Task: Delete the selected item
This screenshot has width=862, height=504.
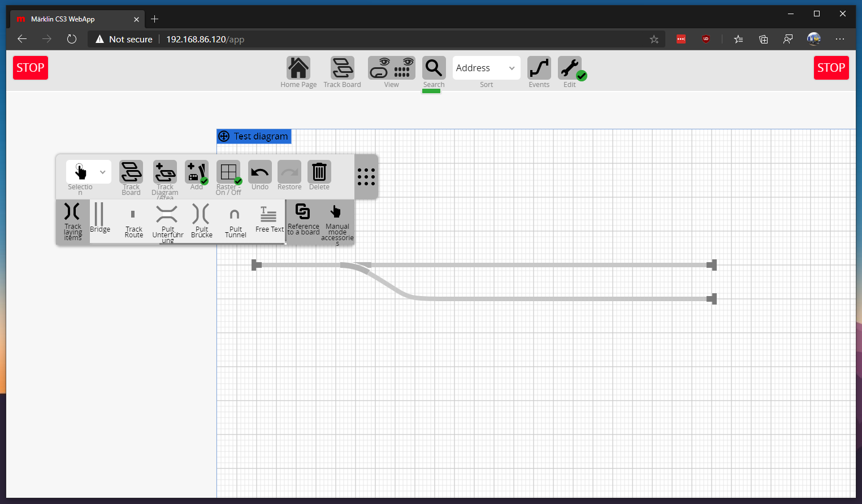Action: click(x=319, y=172)
